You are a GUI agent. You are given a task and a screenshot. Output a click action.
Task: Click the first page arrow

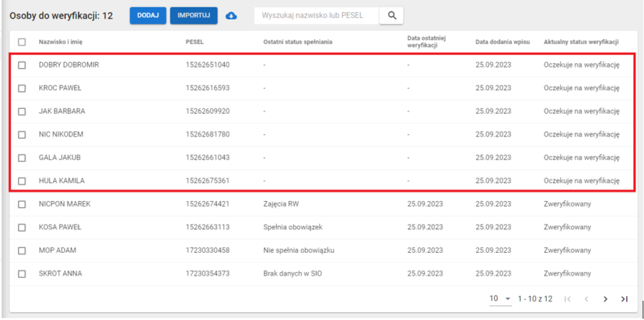coord(567,299)
